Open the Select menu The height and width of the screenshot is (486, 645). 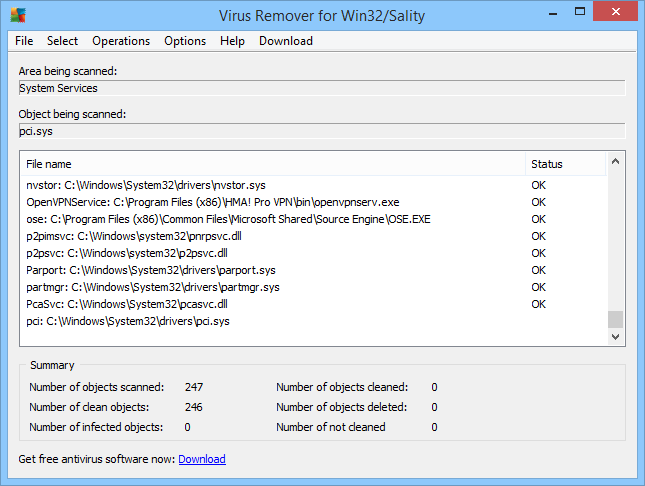[62, 41]
